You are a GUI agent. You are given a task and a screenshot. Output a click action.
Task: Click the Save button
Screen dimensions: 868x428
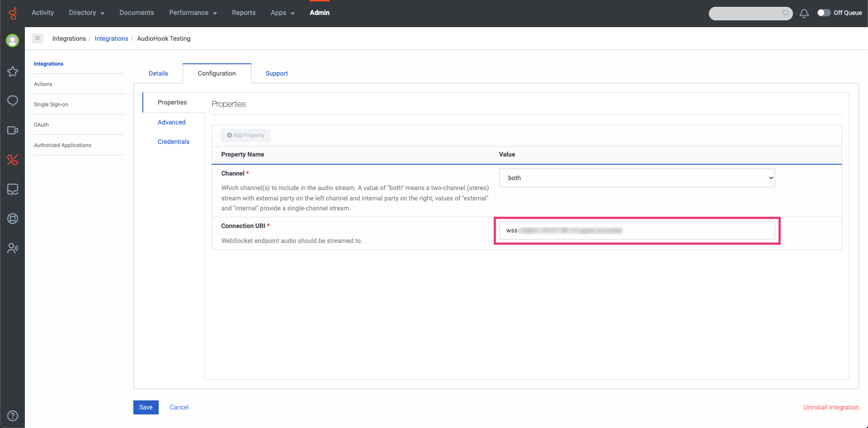146,407
